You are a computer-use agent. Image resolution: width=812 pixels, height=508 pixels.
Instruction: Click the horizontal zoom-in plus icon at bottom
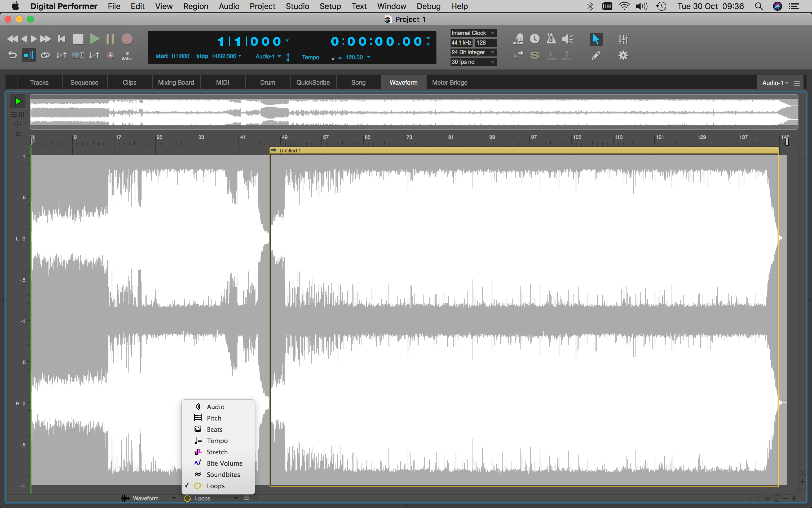[x=794, y=499]
